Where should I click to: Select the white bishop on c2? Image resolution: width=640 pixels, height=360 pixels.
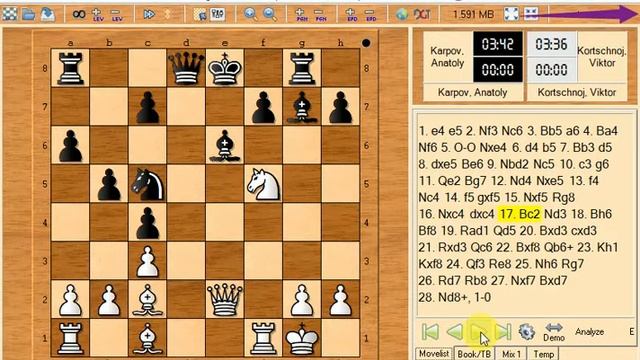tap(148, 300)
